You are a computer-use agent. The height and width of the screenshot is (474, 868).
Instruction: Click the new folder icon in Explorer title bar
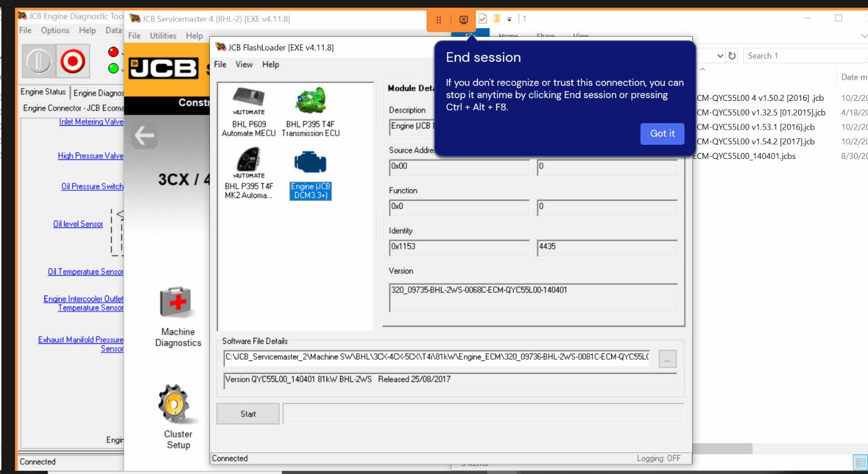click(x=496, y=19)
